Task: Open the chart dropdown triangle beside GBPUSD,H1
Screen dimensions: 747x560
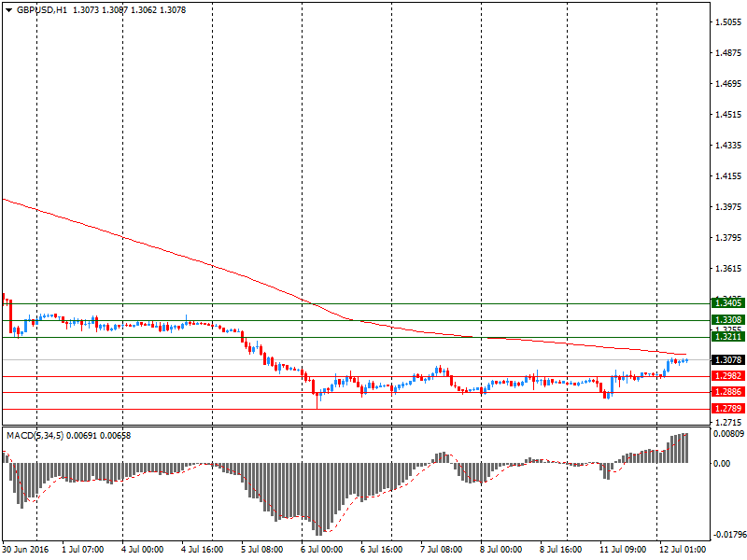Action: point(8,10)
